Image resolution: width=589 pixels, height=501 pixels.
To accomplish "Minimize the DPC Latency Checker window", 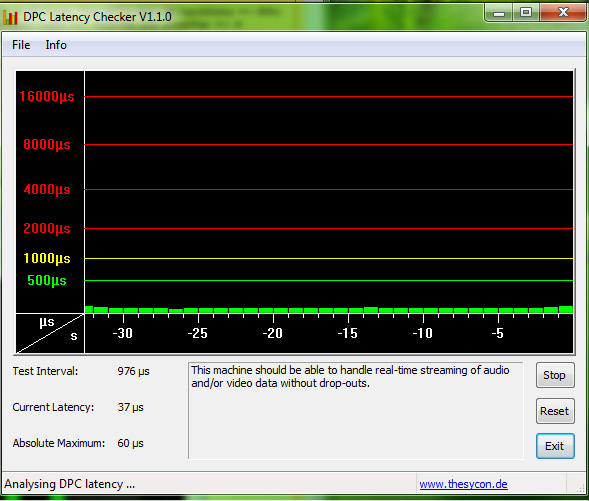I will [499, 13].
